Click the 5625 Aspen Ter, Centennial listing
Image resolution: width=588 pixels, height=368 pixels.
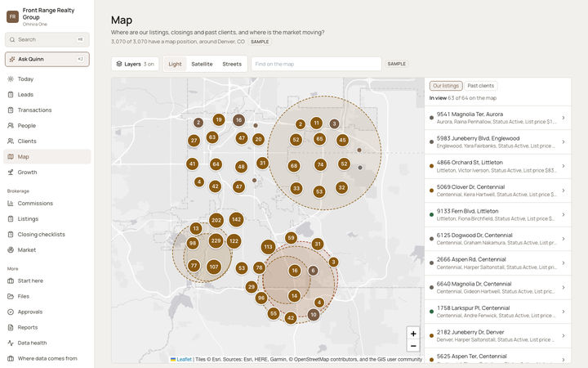click(497, 357)
